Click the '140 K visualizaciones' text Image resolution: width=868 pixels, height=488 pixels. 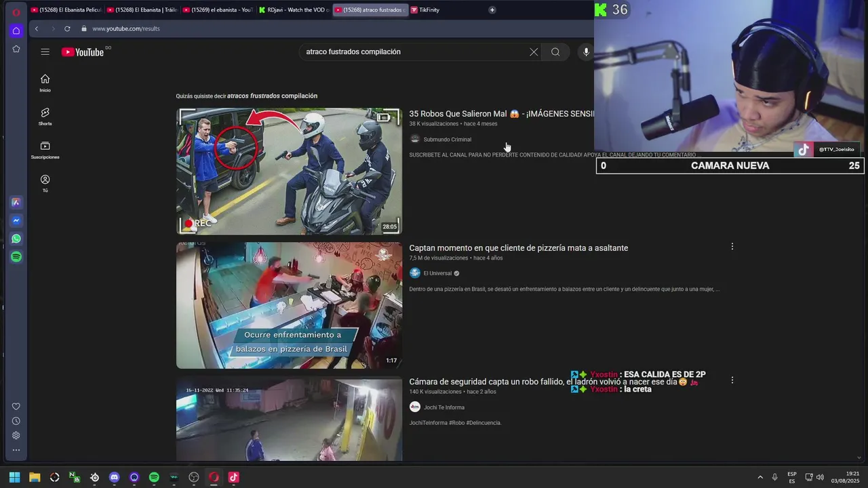(x=435, y=392)
